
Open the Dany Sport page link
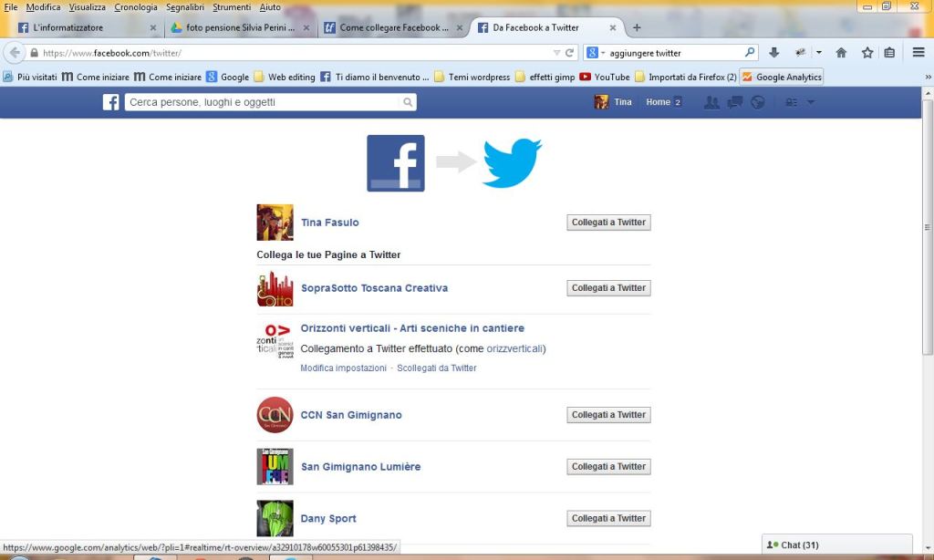pyautogui.click(x=328, y=518)
